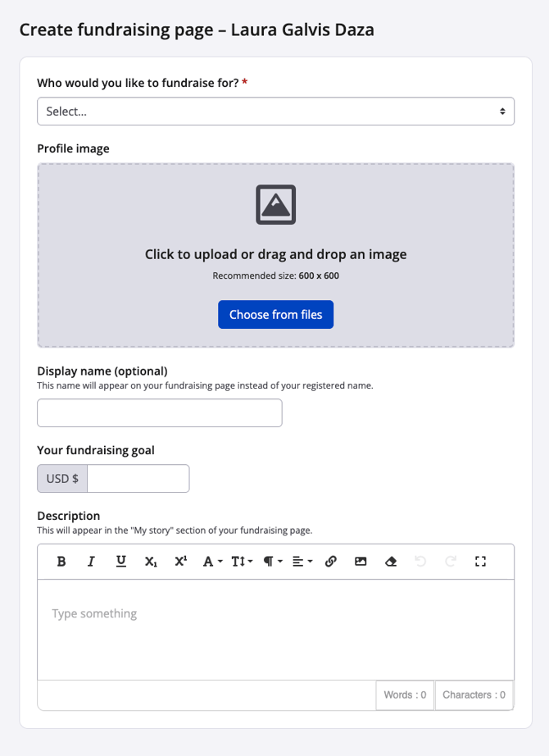Open the text alignment dropdown
Image resolution: width=549 pixels, height=756 pixels.
coord(302,561)
